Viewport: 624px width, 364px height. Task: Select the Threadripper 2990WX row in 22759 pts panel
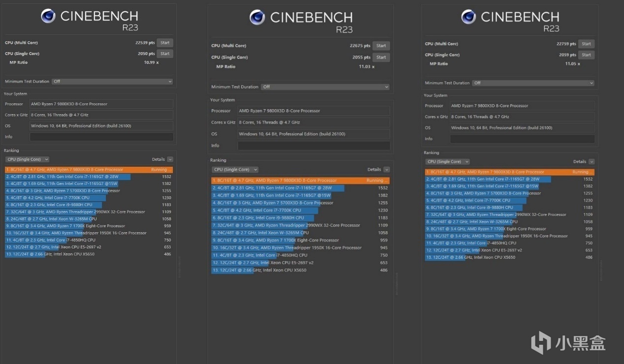click(x=510, y=214)
